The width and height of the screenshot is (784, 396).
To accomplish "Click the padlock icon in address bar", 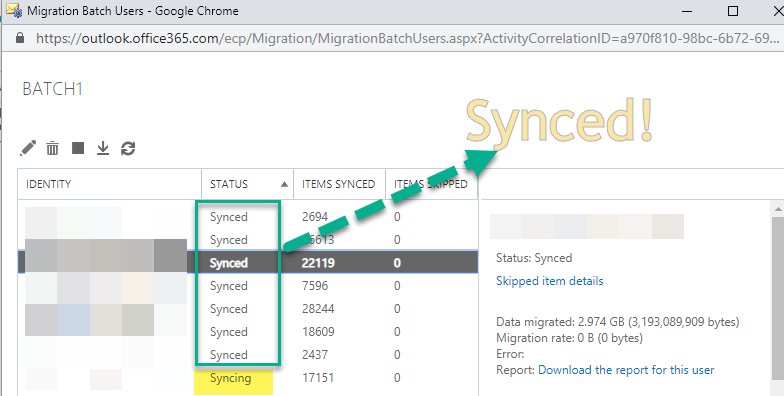I will pos(20,38).
